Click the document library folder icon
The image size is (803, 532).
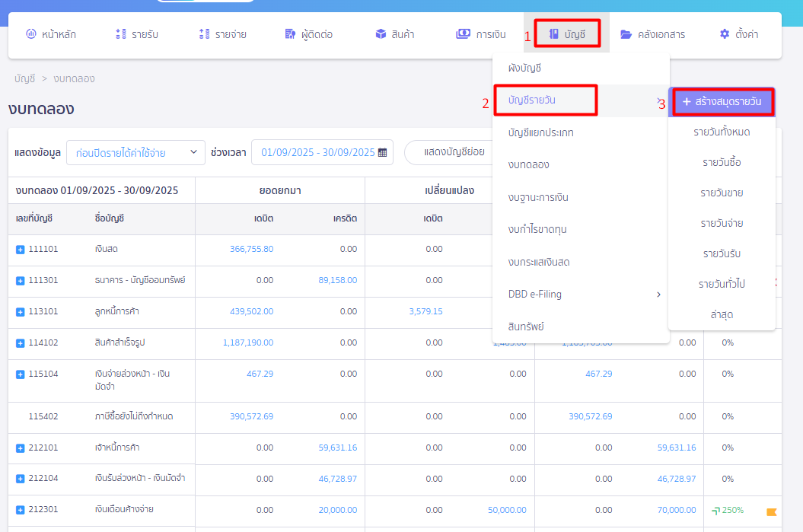pos(626,34)
